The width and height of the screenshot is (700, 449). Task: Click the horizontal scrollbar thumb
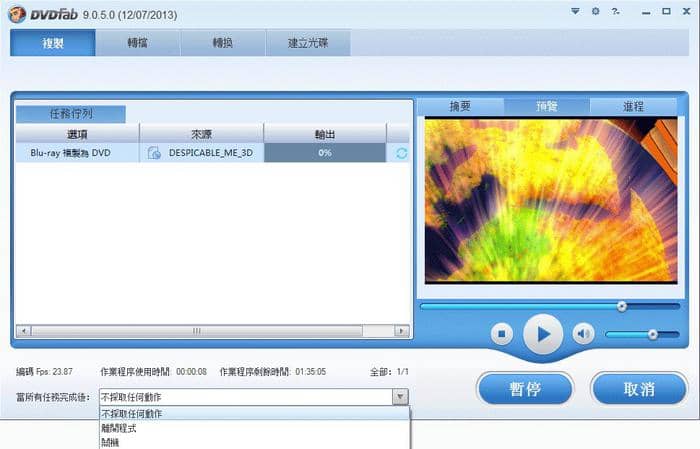tap(196, 331)
